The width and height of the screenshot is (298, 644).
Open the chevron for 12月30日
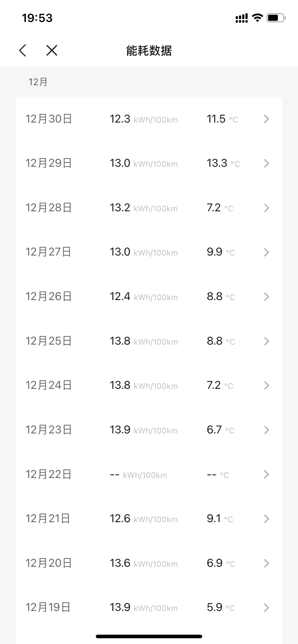pos(266,119)
